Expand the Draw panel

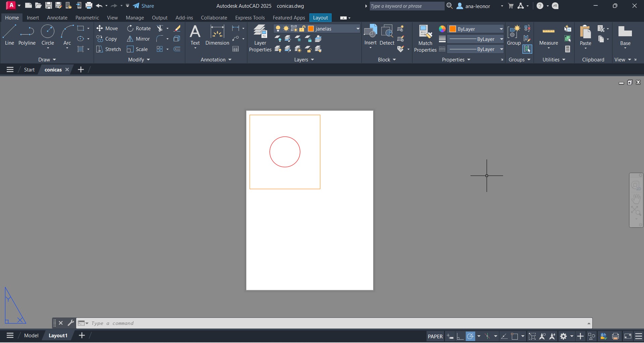point(47,60)
